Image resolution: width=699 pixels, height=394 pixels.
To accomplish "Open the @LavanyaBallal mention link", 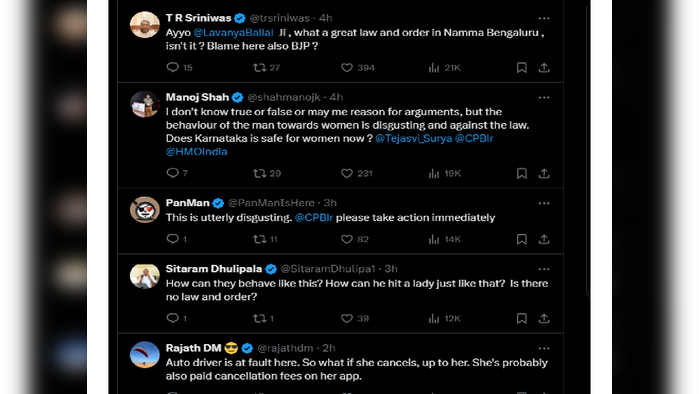I will [233, 33].
